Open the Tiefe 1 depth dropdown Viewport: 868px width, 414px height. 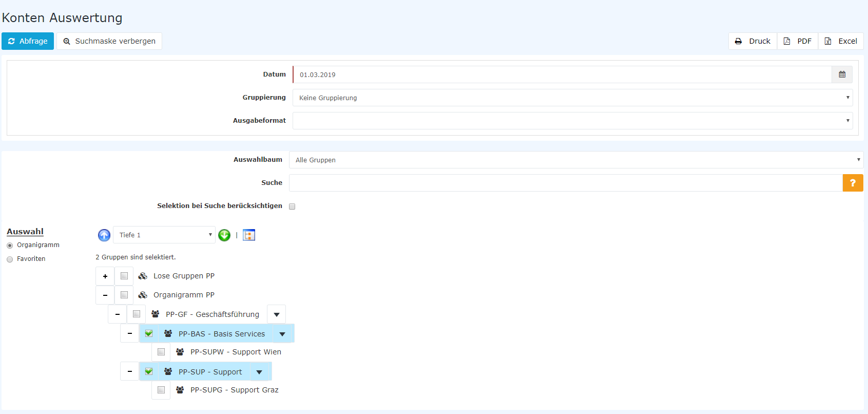pyautogui.click(x=164, y=235)
